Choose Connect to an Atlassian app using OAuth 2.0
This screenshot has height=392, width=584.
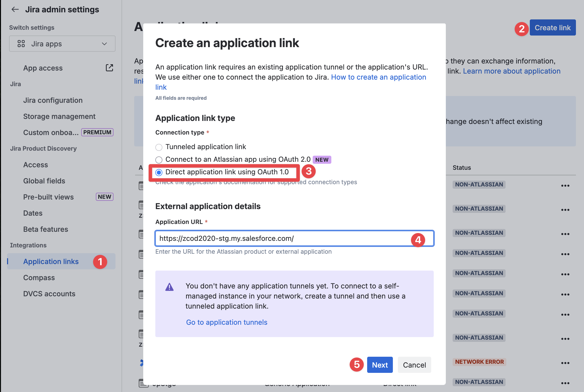pos(159,160)
